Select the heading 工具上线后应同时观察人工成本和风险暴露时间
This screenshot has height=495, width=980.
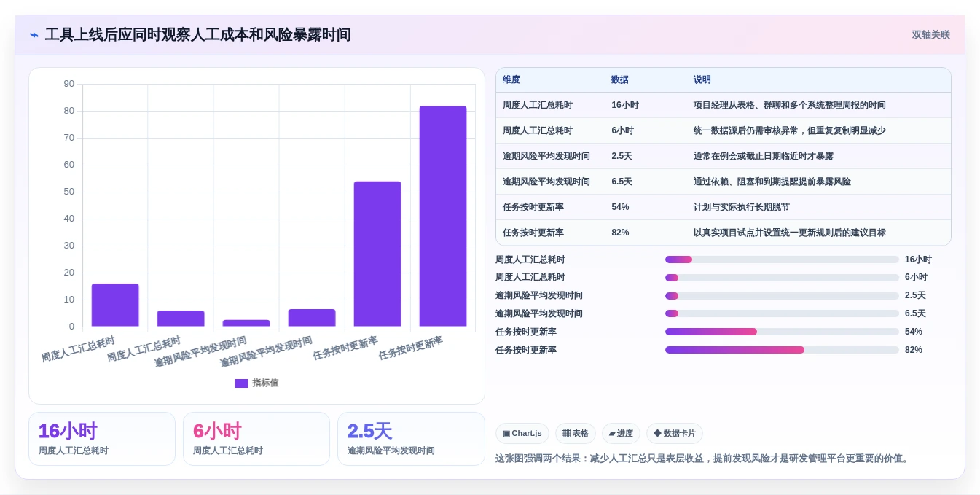click(x=197, y=35)
